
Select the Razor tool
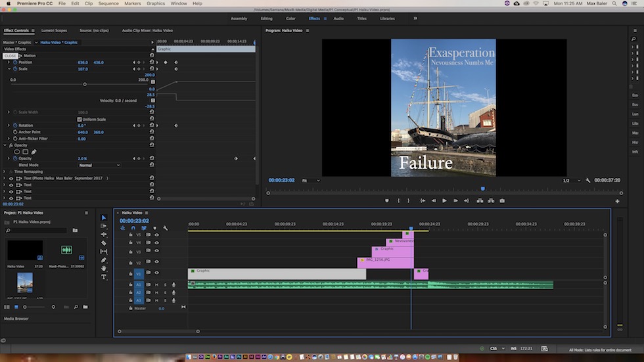[x=104, y=243]
